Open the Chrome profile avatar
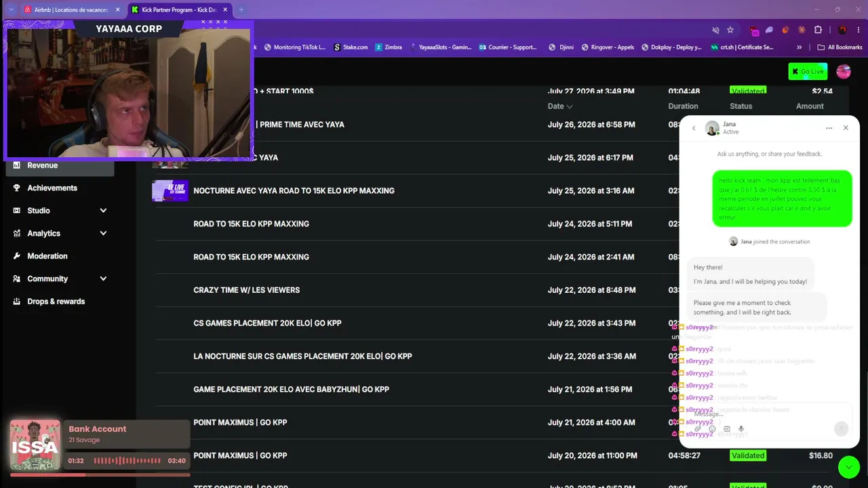The height and width of the screenshot is (488, 868). pos(842,30)
